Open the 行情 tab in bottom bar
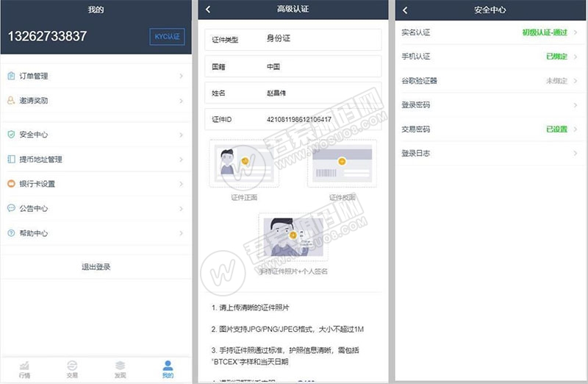588x384 pixels. tap(24, 369)
